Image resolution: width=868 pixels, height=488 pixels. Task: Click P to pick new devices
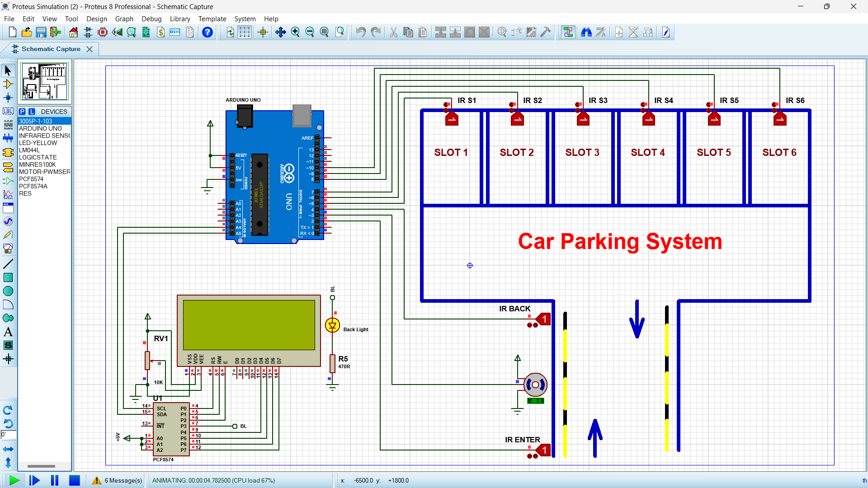[x=23, y=111]
